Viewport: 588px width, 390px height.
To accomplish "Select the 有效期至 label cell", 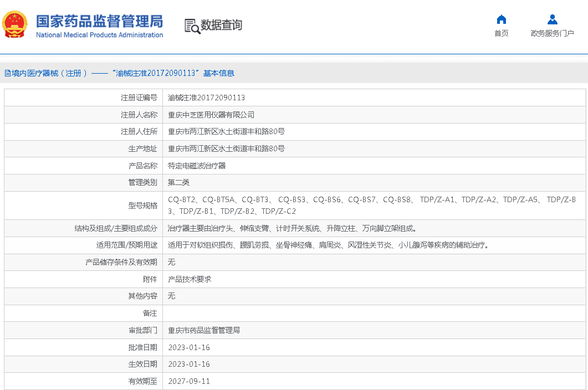I will (83, 381).
